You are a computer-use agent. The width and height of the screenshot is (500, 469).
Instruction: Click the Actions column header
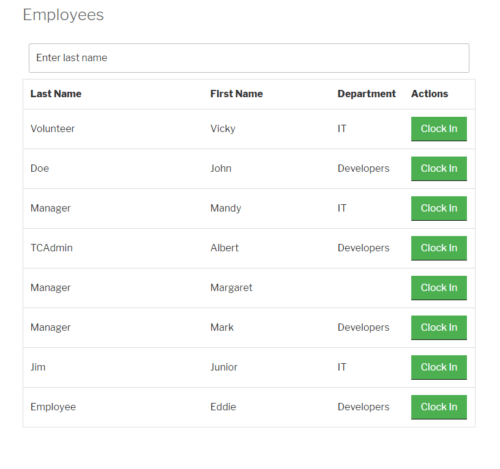click(429, 94)
